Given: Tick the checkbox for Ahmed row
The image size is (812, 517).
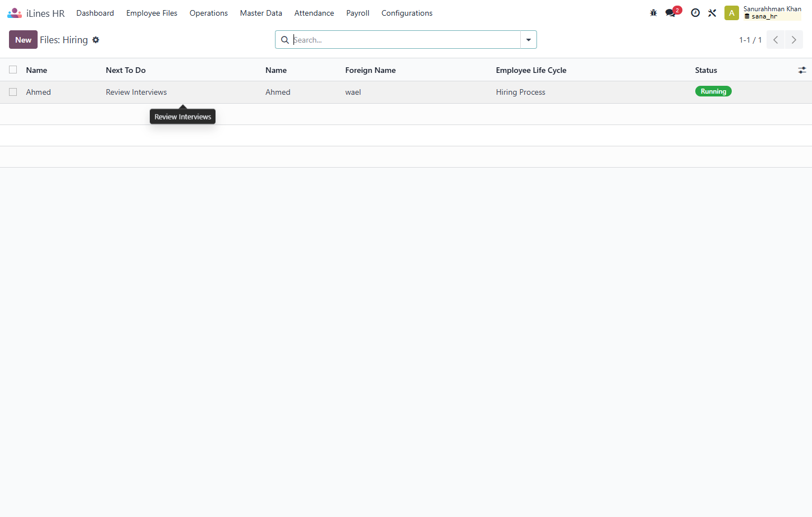Looking at the screenshot, I should click(13, 92).
